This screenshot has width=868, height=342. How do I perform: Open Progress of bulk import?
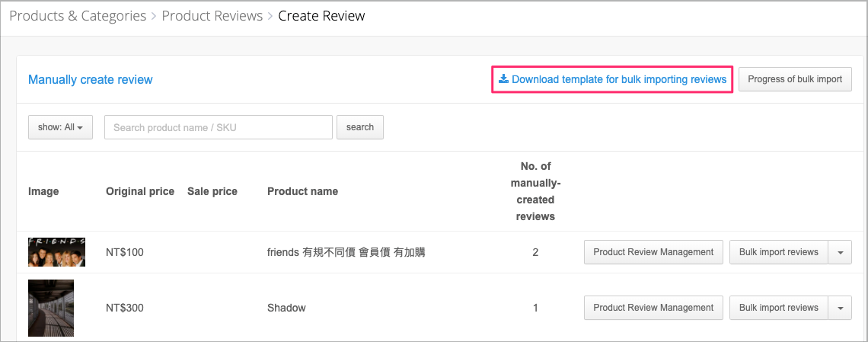[795, 79]
